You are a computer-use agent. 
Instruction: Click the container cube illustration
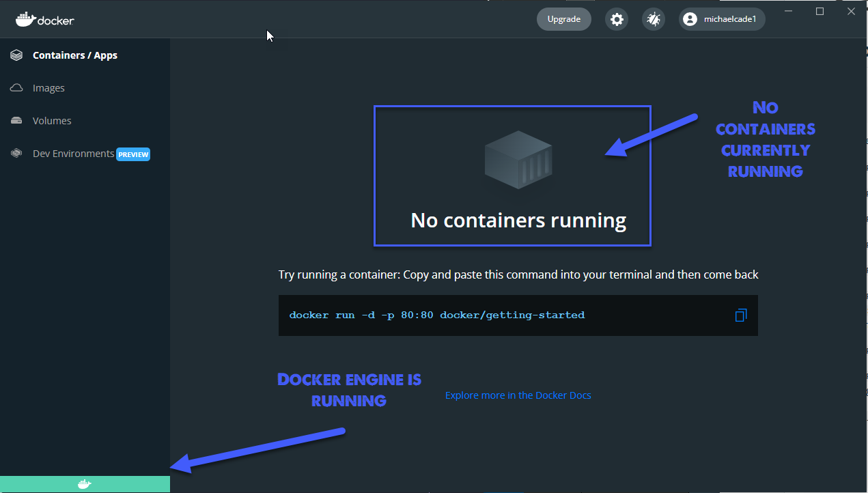[x=518, y=160]
